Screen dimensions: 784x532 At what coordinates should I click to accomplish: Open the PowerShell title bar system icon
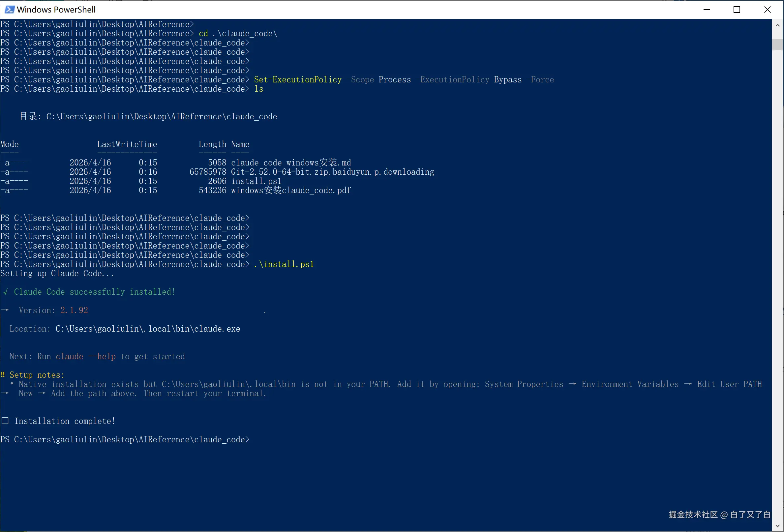9,10
